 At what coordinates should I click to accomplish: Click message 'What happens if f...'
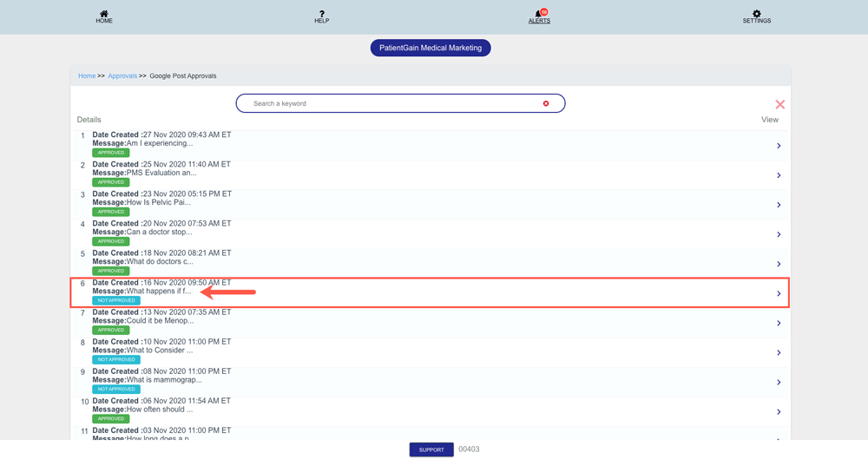coord(159,292)
